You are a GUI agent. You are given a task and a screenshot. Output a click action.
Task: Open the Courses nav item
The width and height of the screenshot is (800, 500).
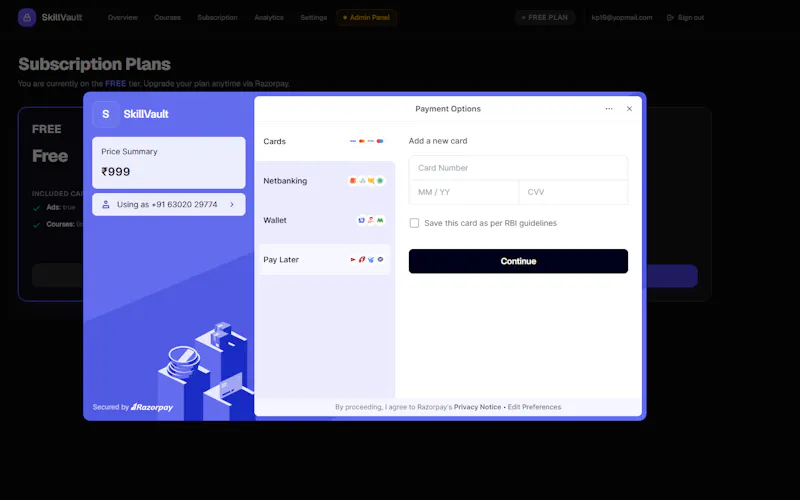(x=167, y=17)
